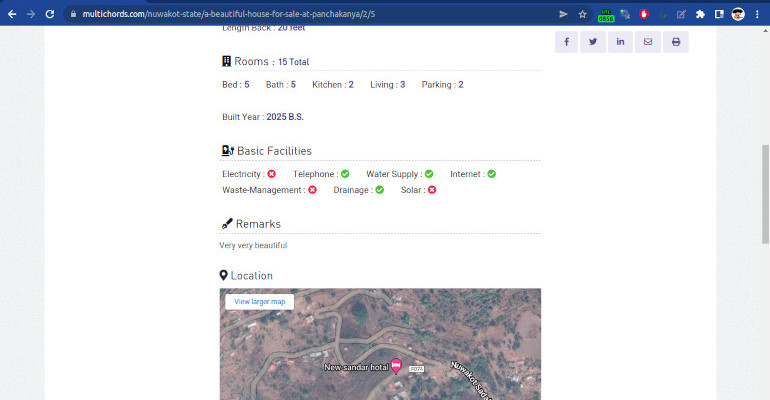Click the 'Built Year : 2025 B.S.' text
The width and height of the screenshot is (770, 400).
(x=263, y=117)
